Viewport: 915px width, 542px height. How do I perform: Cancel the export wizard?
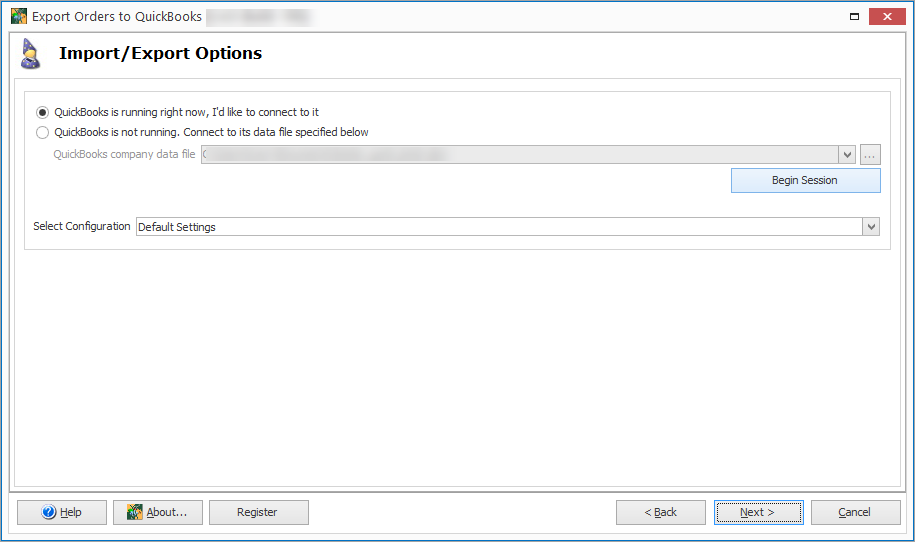[855, 512]
